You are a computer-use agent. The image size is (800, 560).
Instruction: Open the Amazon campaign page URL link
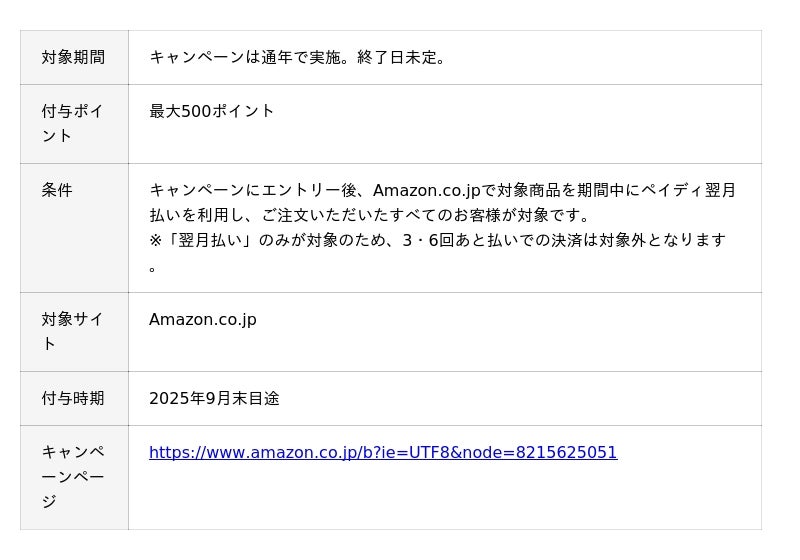(383, 453)
